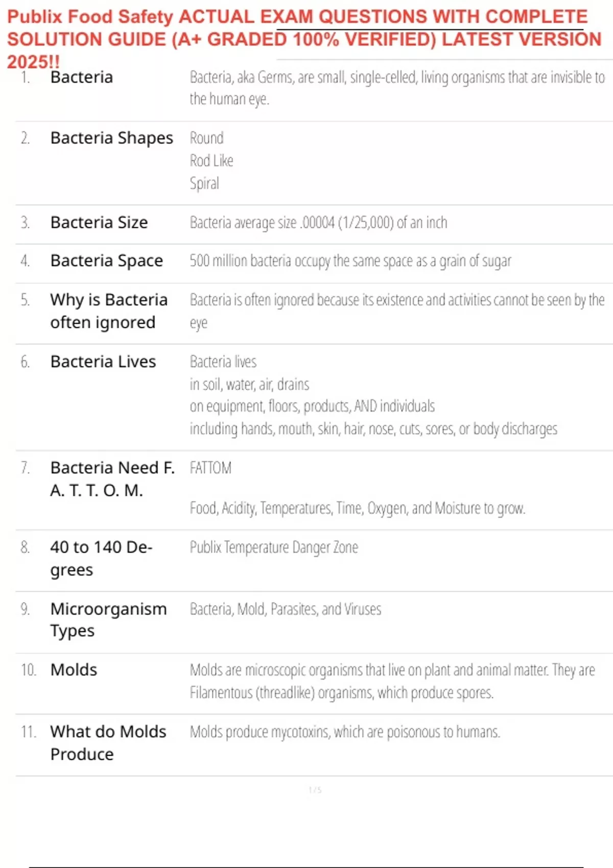This screenshot has width=613, height=868.
Task: Select the "40 to 140 Degrees" term
Action: tap(101, 558)
